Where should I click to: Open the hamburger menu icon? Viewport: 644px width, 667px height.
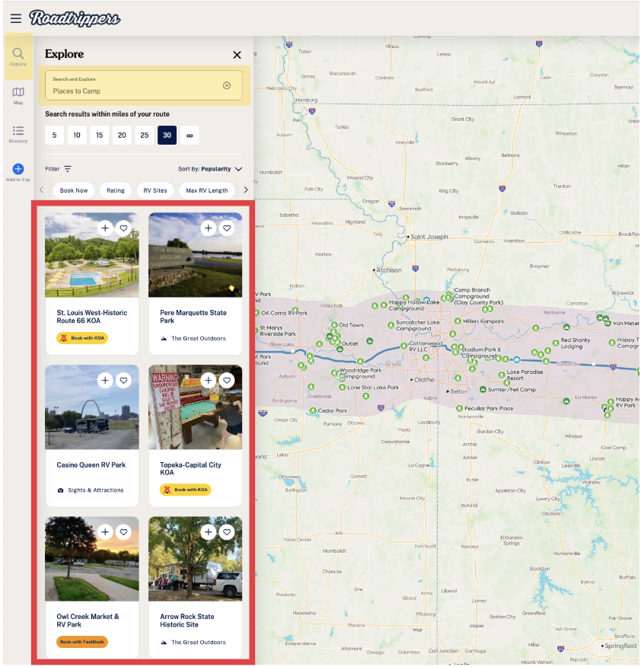pos(16,18)
